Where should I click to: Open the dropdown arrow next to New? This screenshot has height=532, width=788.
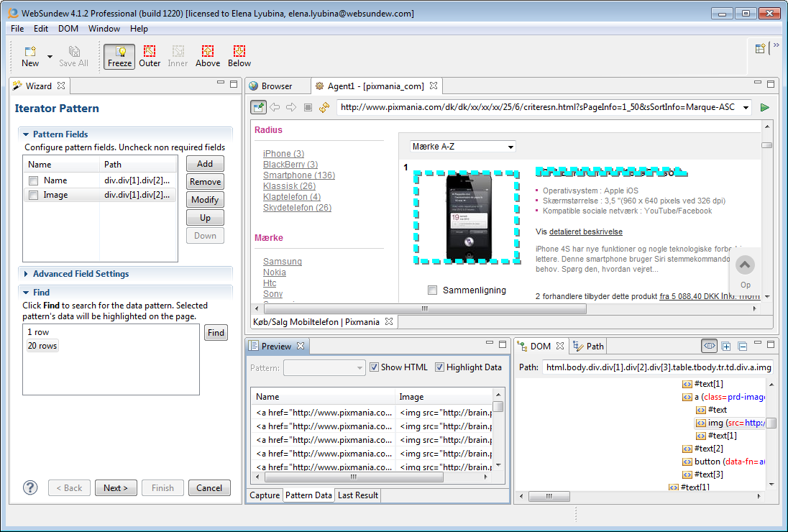(50, 56)
